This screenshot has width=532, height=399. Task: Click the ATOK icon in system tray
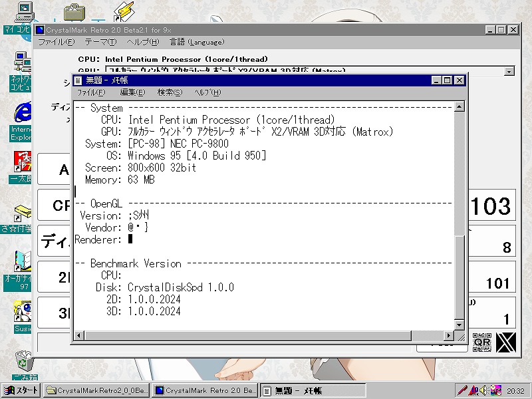tap(473, 390)
